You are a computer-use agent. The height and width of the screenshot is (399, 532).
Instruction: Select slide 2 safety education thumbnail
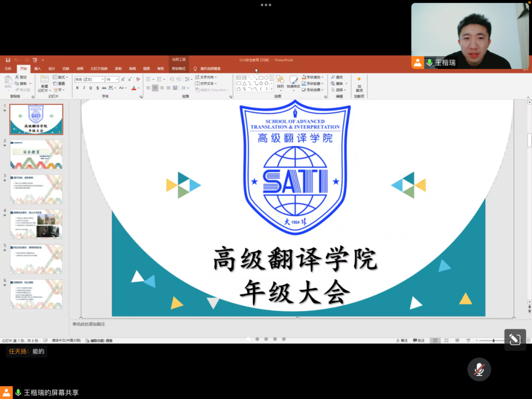36,154
